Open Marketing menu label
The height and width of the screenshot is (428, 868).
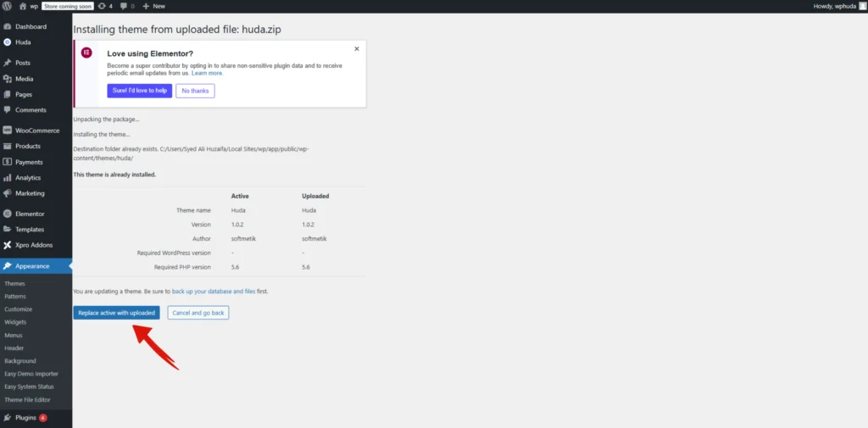30,193
